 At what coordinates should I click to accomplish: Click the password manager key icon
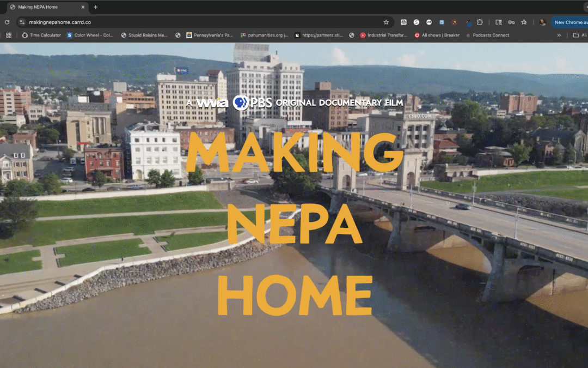point(511,22)
